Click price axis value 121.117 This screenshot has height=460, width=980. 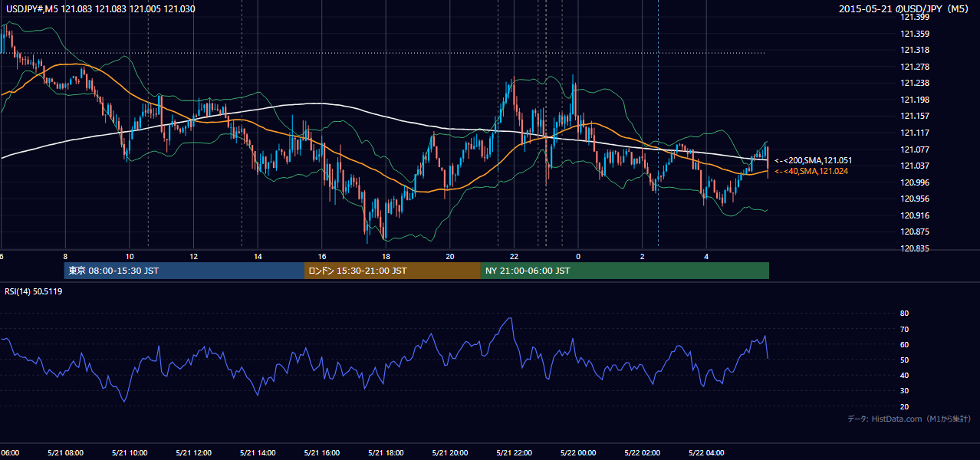pyautogui.click(x=916, y=133)
